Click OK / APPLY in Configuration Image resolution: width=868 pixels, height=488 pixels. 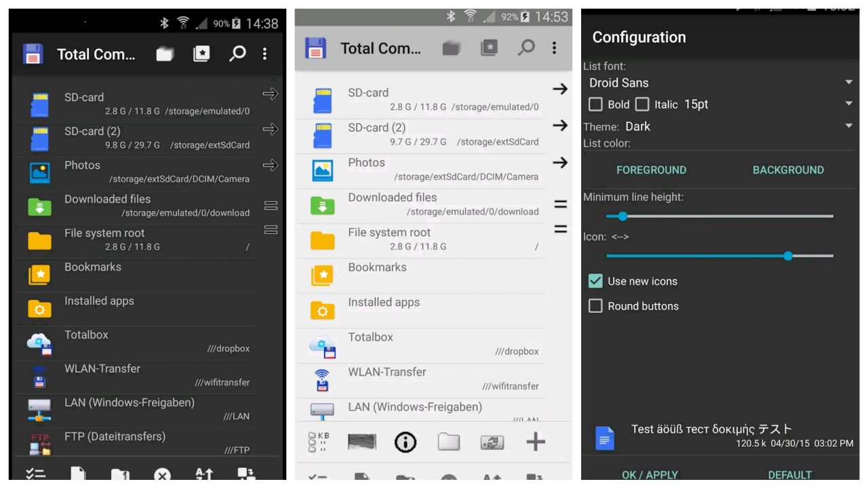[x=650, y=474]
